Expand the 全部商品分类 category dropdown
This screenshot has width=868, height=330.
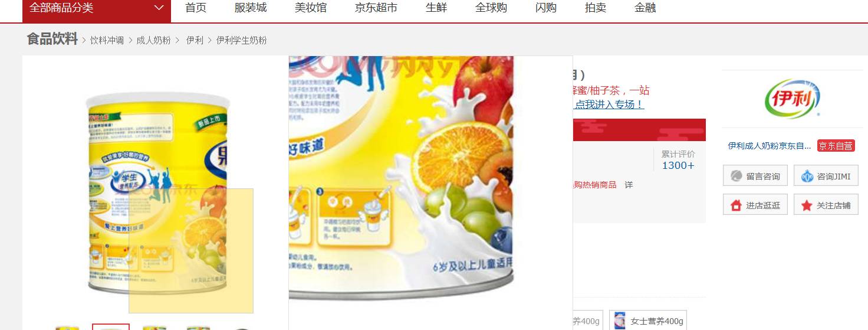point(97,8)
